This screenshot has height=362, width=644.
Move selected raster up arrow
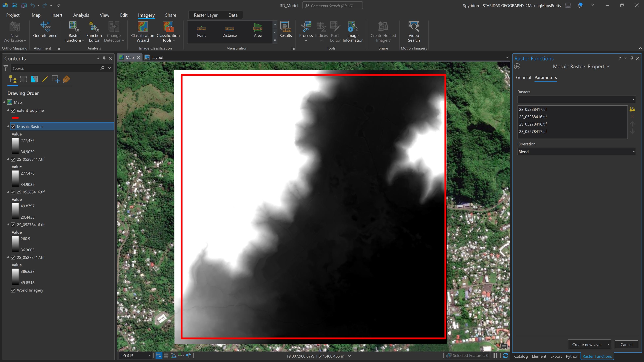pos(632,124)
